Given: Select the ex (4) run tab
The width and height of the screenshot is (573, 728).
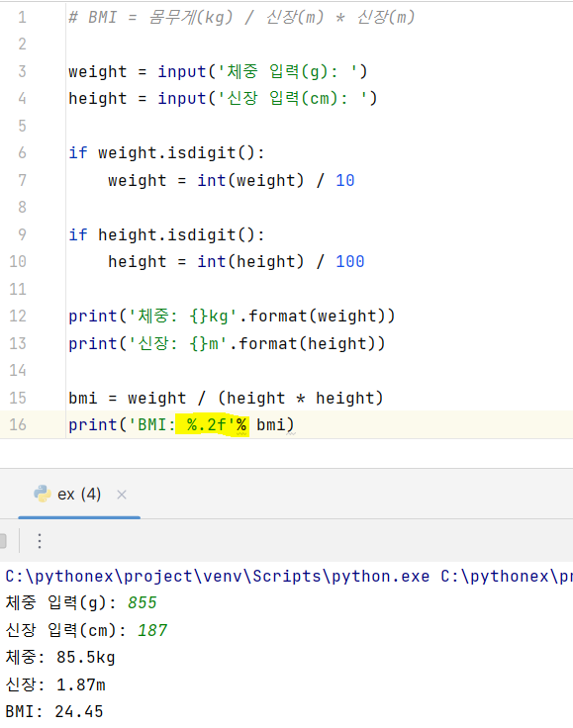Looking at the screenshot, I should (x=79, y=495).
